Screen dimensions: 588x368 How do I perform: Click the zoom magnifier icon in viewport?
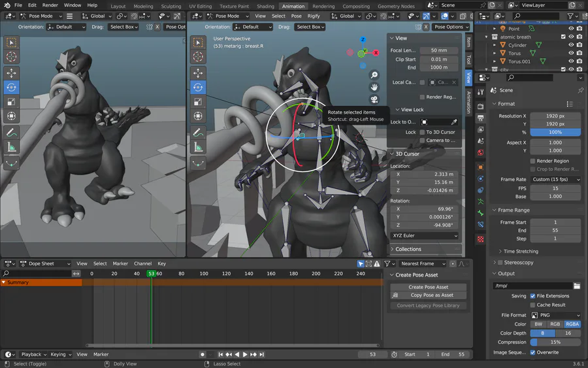[374, 75]
